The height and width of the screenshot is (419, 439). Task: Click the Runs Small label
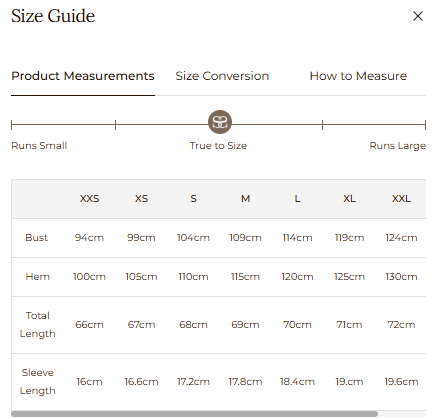39,146
